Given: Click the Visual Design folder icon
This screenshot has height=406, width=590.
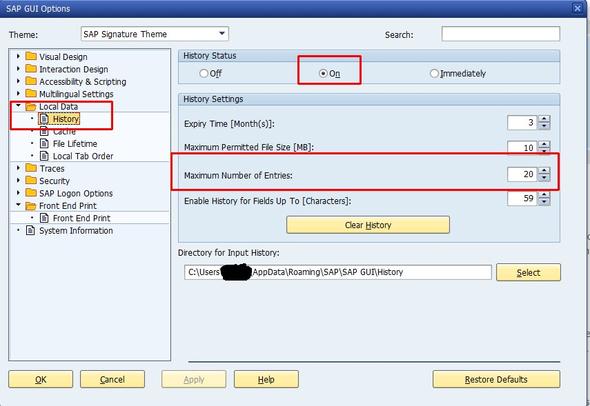Looking at the screenshot, I should tap(31, 57).
